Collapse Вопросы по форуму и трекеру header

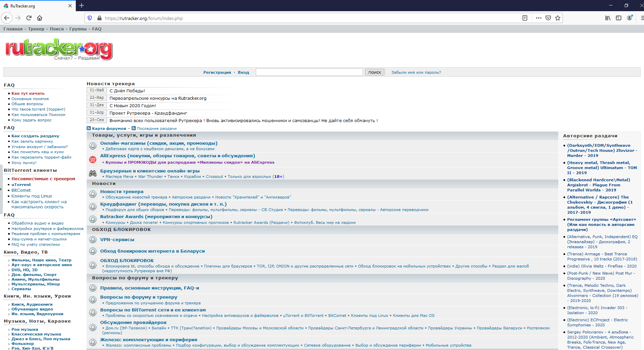[x=322, y=278]
